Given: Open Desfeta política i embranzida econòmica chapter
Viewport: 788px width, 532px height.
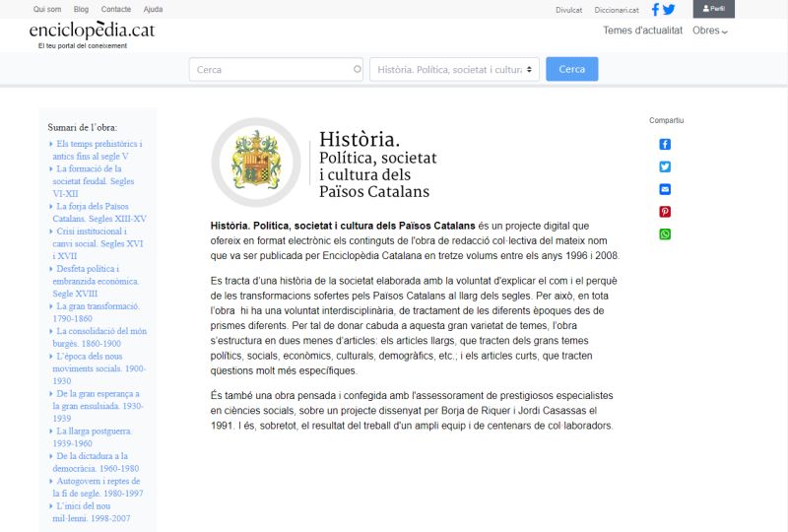Looking at the screenshot, I should pos(96,281).
